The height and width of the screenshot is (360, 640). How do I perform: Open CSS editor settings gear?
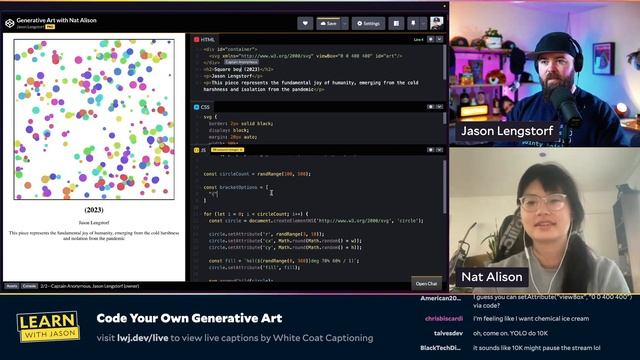(430, 107)
